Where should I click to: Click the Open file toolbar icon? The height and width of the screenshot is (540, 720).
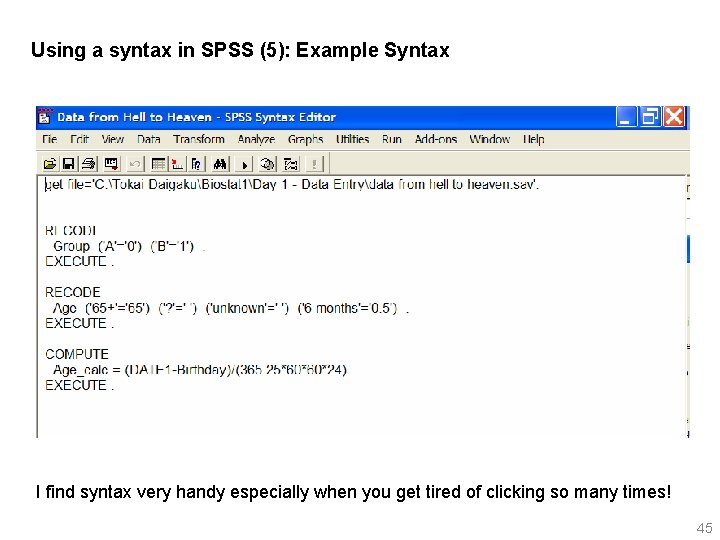click(49, 163)
